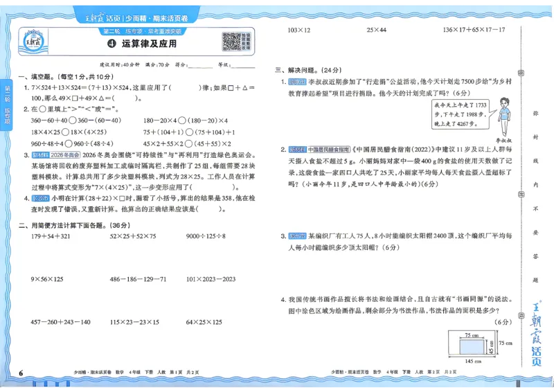Screen dimensions: 554x392
Task: Click the cartoon figure of 李叔叔
Action: tap(504, 115)
